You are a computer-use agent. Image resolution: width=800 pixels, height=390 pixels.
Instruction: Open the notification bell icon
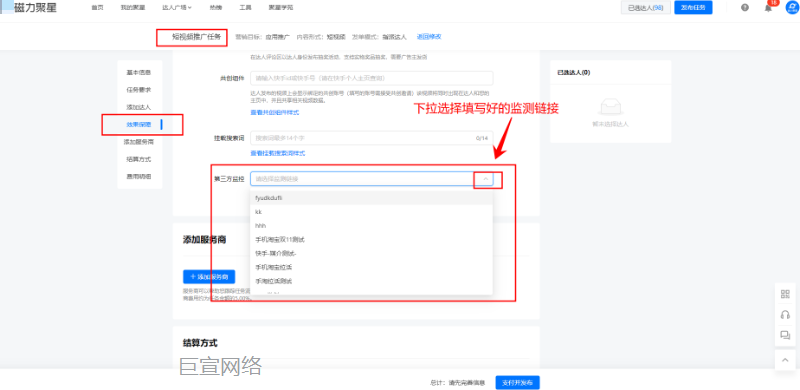point(768,8)
